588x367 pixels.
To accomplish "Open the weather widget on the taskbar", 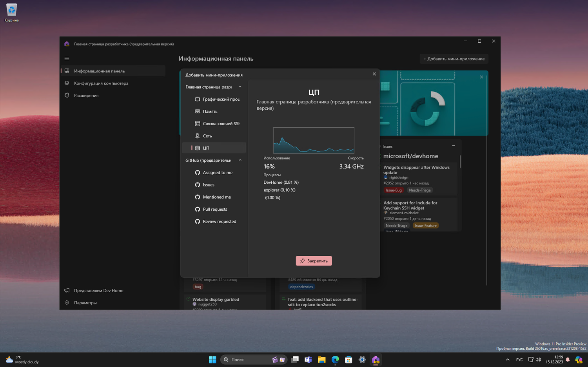I will [x=22, y=360].
